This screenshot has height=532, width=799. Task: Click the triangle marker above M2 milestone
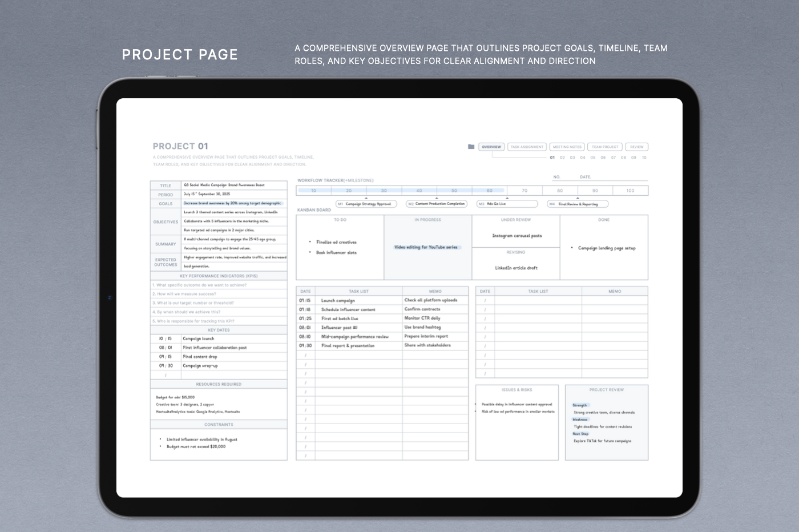(x=437, y=198)
